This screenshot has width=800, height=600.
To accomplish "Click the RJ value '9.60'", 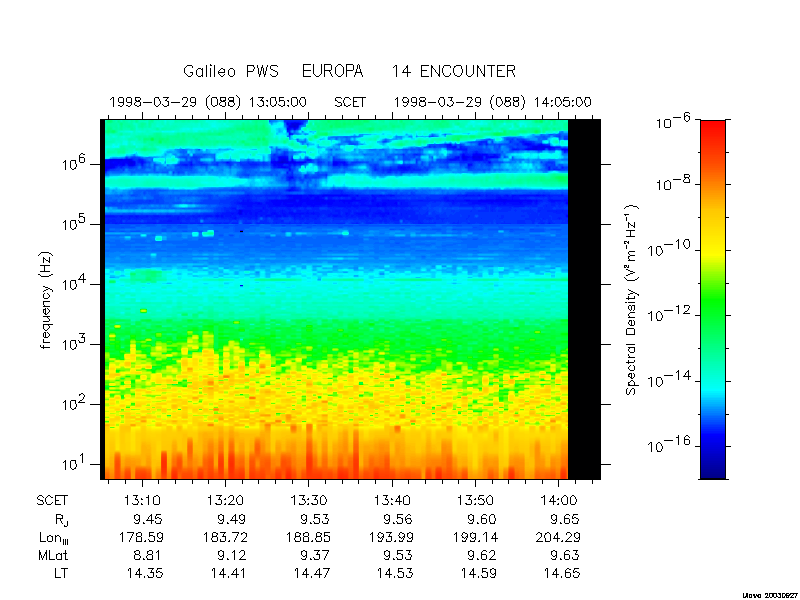I will point(481,519).
